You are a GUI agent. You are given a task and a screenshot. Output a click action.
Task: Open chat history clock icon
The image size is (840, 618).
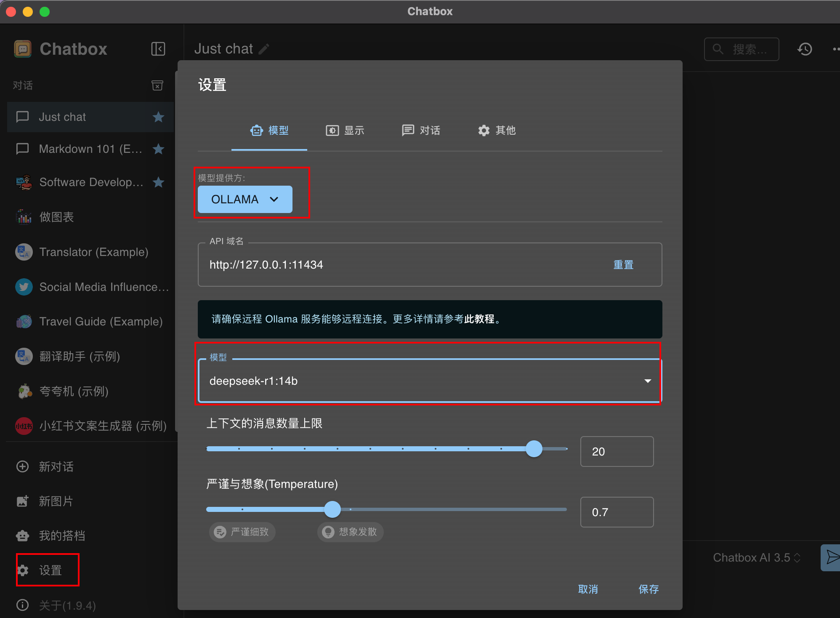(x=805, y=49)
